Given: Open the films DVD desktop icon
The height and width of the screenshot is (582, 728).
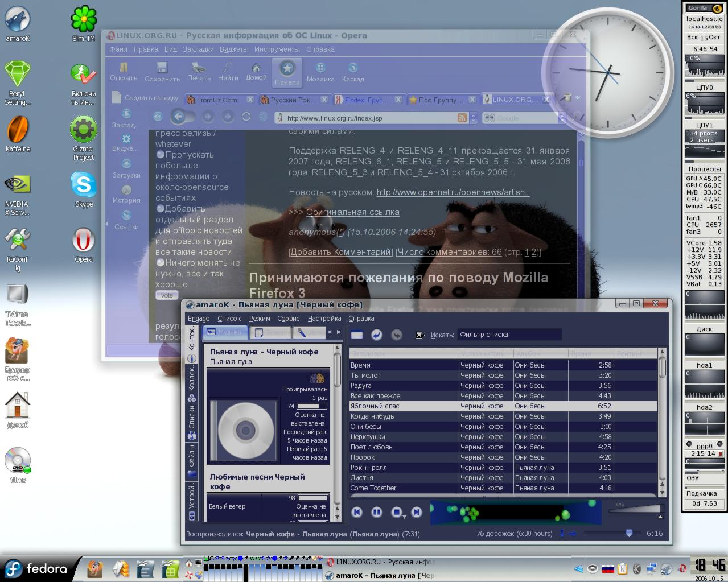Looking at the screenshot, I should pos(18,466).
